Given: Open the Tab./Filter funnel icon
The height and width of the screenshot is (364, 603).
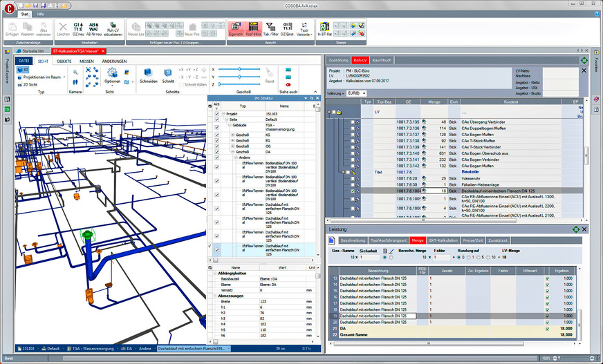Looking at the screenshot, I should pos(271,27).
